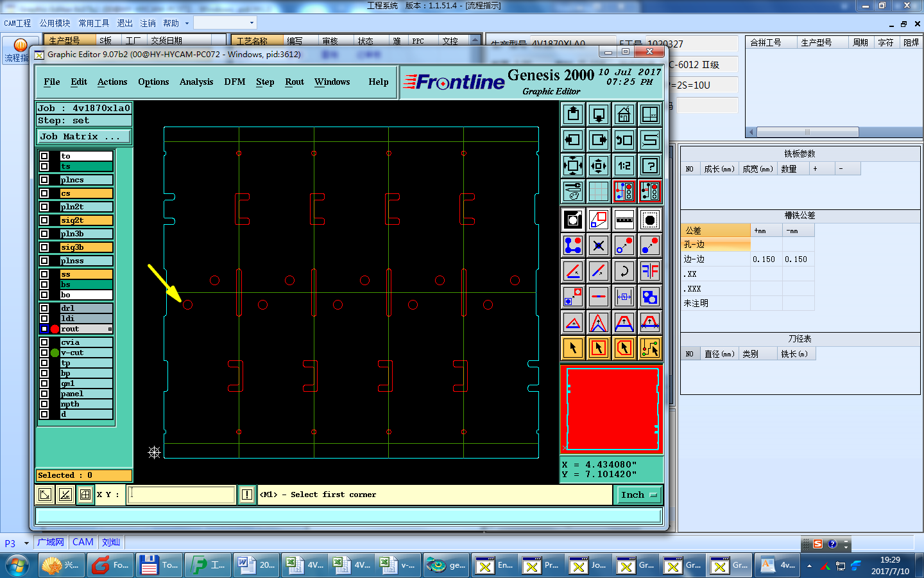Click the red color dot of rout layer
The image size is (924, 578).
coord(55,329)
